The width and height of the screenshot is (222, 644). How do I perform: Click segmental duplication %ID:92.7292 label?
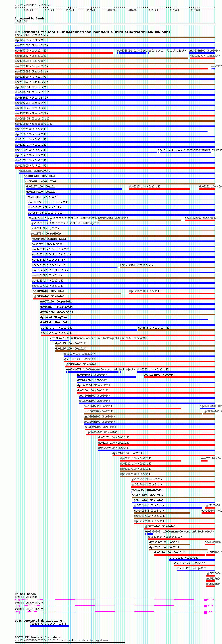point(48,624)
